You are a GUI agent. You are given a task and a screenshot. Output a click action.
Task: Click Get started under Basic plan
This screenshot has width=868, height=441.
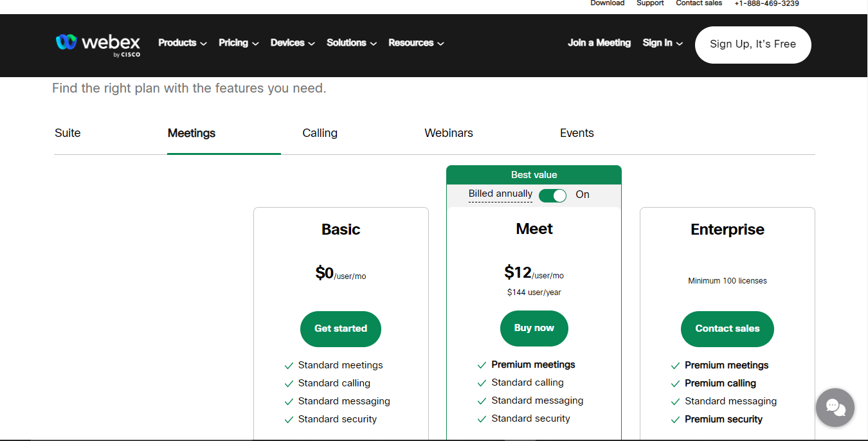pyautogui.click(x=341, y=328)
